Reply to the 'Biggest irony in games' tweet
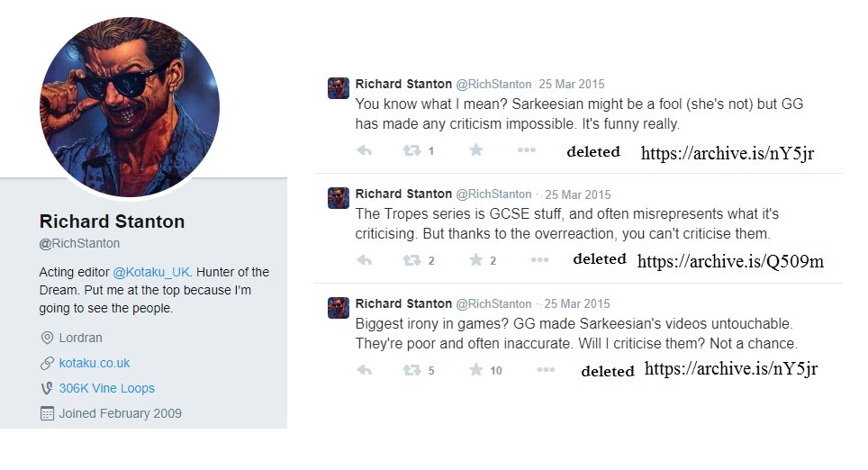The image size is (868, 470). click(x=365, y=369)
